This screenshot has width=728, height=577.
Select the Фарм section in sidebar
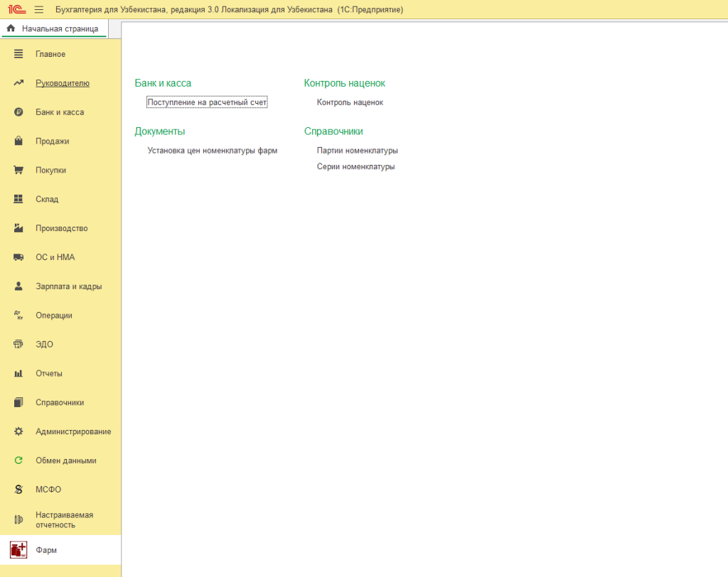pyautogui.click(x=48, y=550)
